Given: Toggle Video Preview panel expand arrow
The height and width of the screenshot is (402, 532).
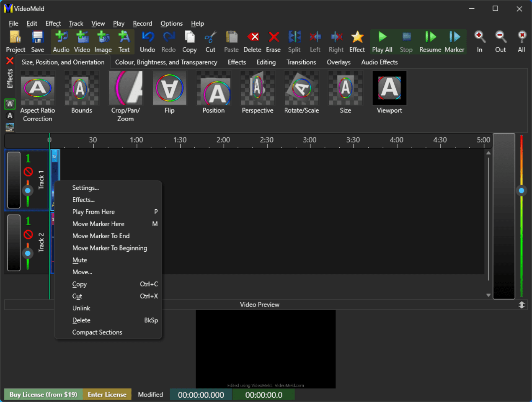Looking at the screenshot, I should [522, 305].
